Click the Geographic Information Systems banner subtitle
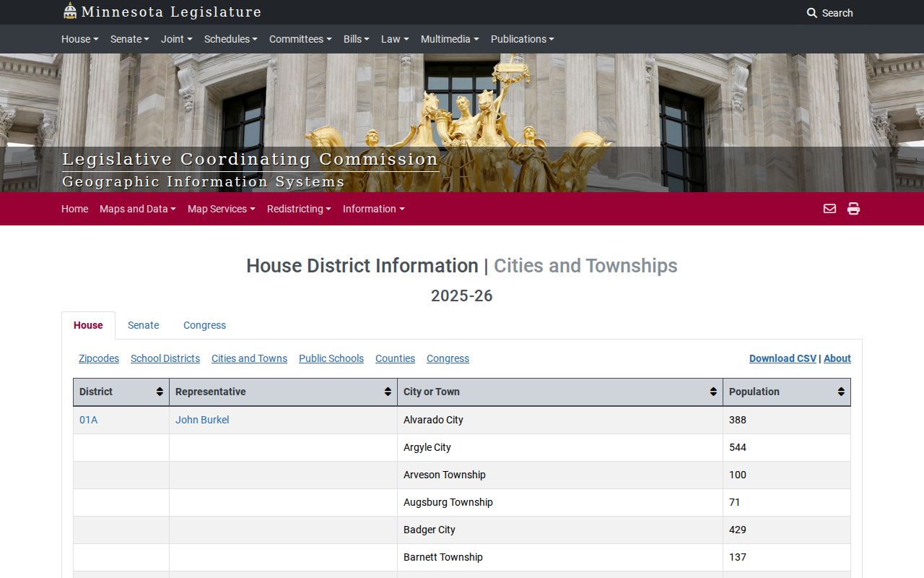This screenshot has width=924, height=578. click(204, 182)
